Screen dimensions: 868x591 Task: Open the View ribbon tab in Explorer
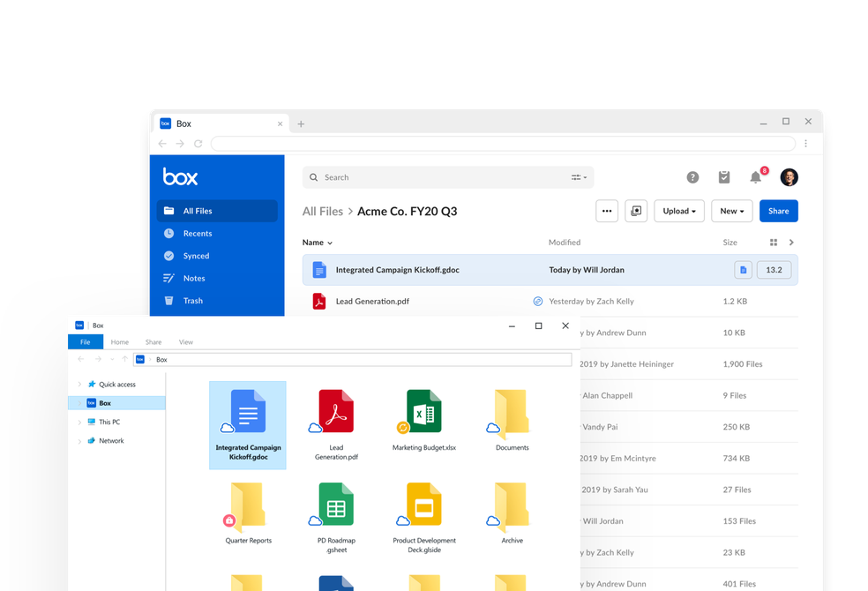click(186, 342)
